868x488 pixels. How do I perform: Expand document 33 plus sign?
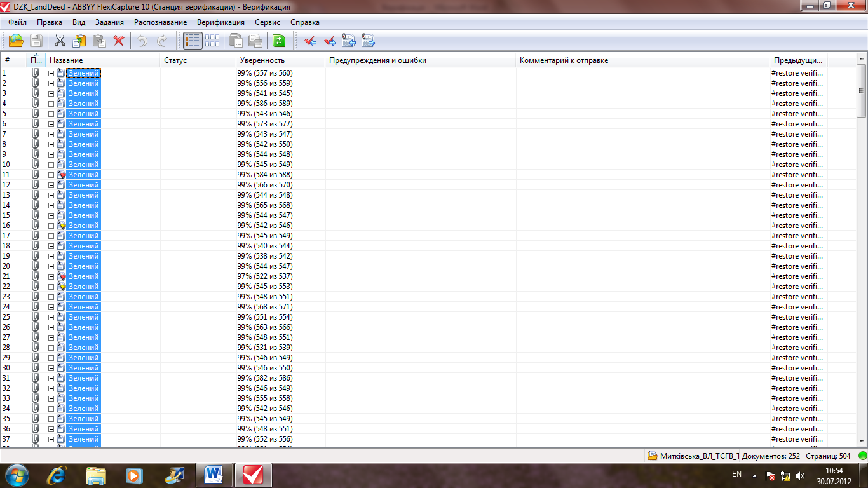point(51,398)
